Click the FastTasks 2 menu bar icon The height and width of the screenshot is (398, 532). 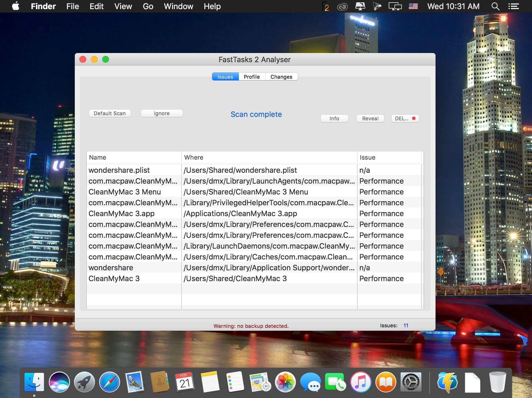[325, 6]
